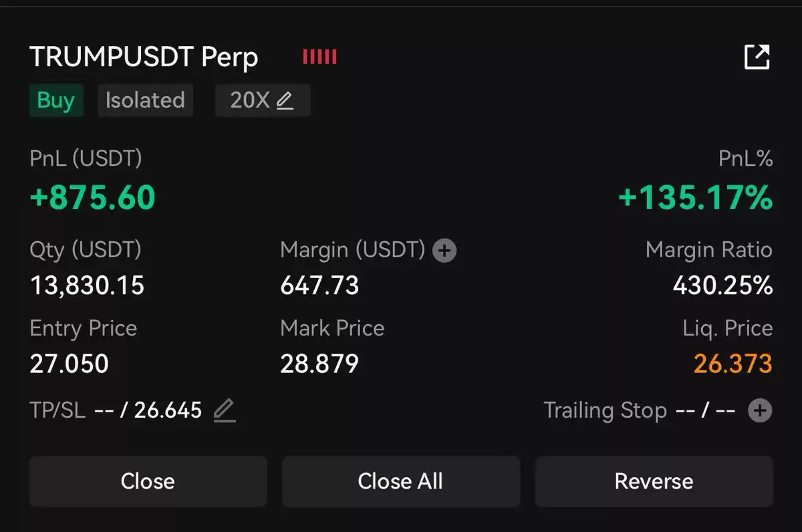
Task: Edit the 20X leverage pencil icon
Action: pyautogui.click(x=285, y=101)
